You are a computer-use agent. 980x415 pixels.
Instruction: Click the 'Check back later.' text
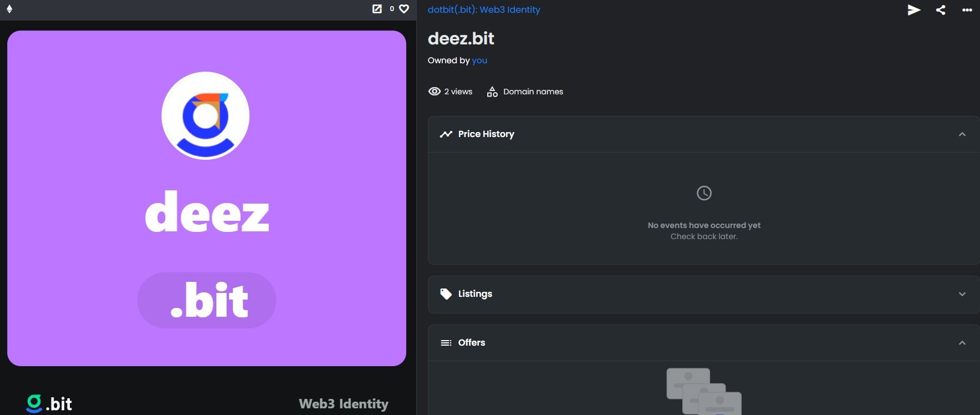704,236
